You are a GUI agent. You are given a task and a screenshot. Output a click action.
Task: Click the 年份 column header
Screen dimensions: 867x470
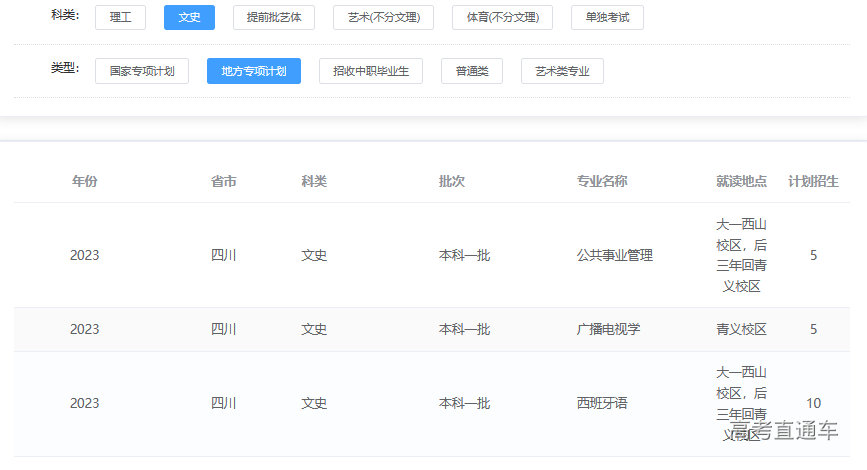point(85,181)
